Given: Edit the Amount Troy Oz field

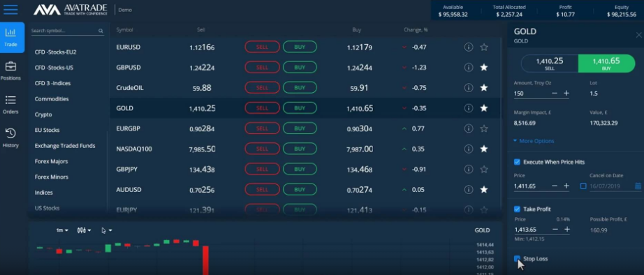Looking at the screenshot, I should [531, 94].
